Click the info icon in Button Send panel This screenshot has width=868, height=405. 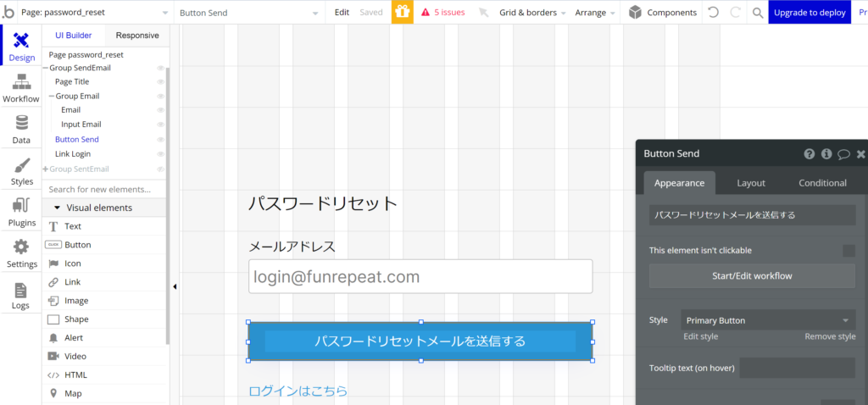(826, 154)
